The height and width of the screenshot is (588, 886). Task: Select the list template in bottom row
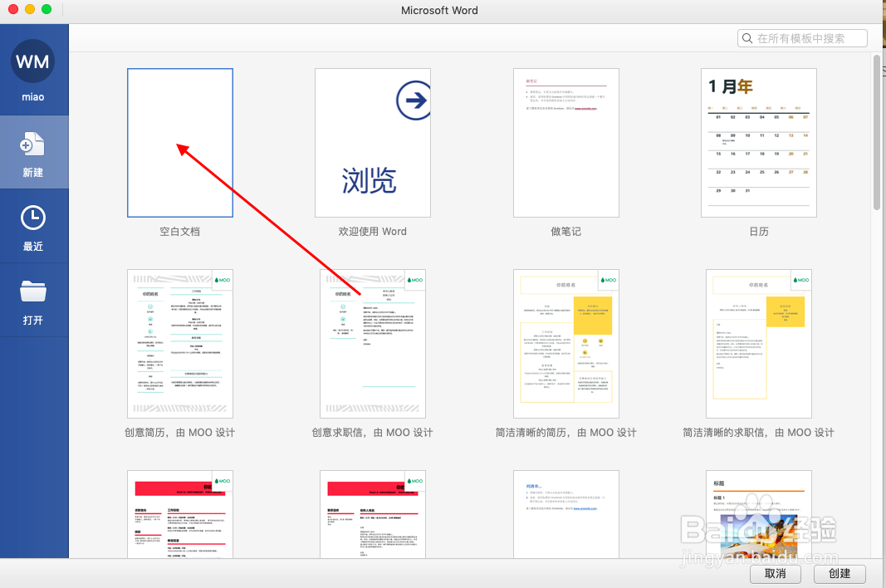(566, 514)
